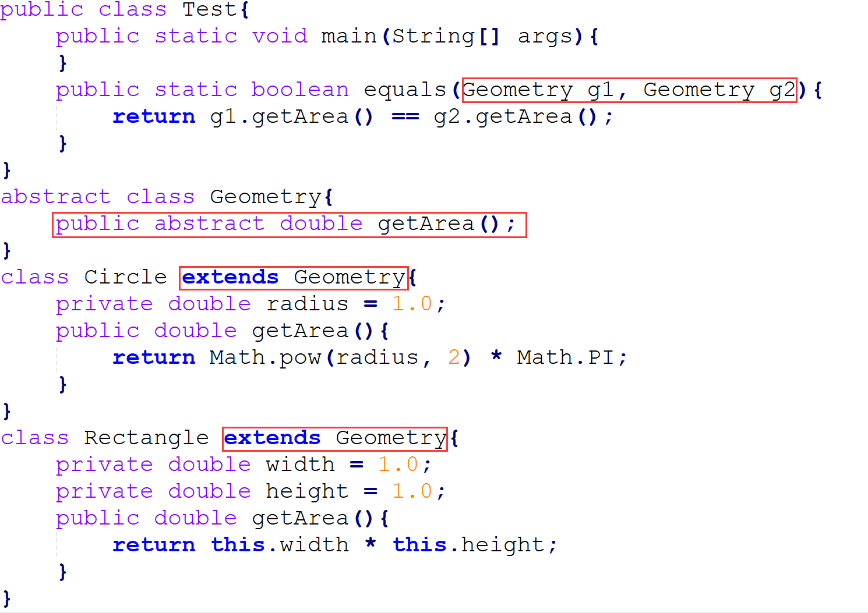Click the "args" parameter name
The height and width of the screenshot is (613, 868).
(x=545, y=37)
